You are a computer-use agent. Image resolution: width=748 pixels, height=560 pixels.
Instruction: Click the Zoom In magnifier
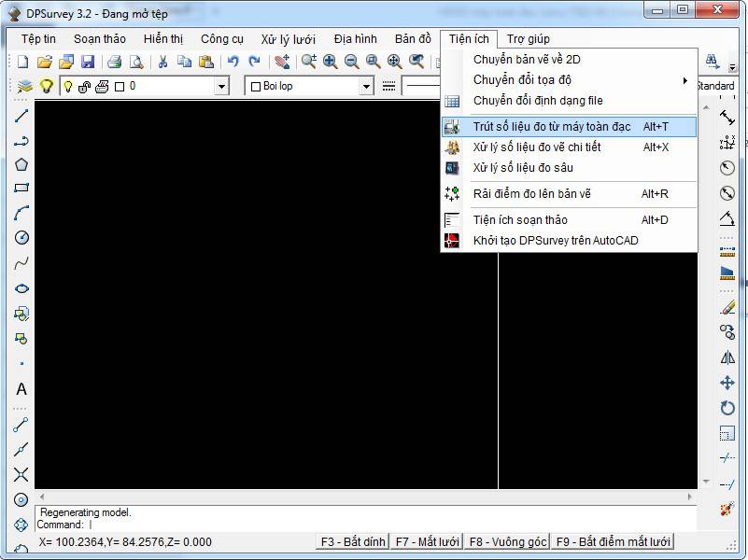point(331,62)
